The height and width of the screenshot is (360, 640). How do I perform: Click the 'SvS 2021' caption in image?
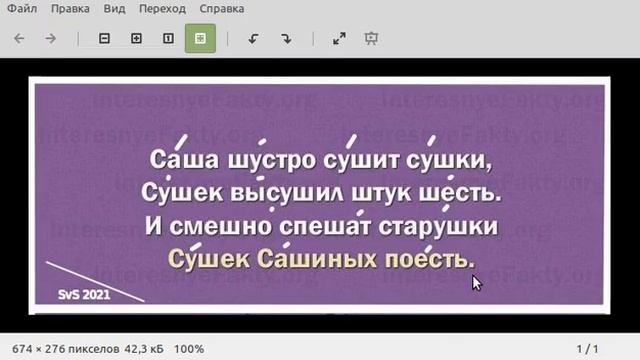point(84,295)
